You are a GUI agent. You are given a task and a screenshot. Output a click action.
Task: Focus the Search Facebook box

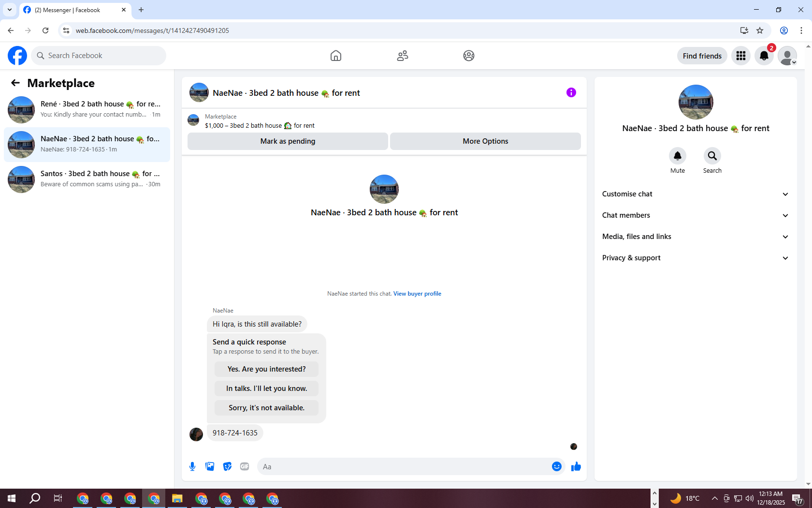tap(99, 56)
